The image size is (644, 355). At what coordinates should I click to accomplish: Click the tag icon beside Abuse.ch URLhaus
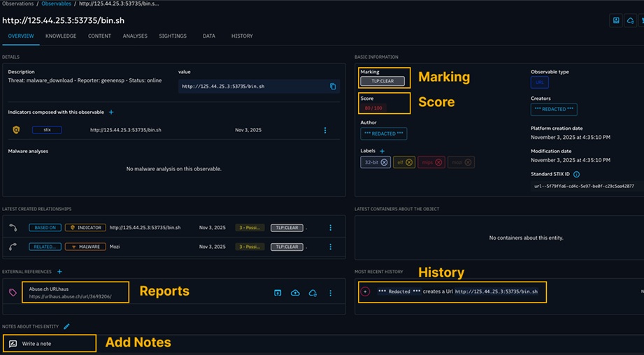tap(13, 293)
